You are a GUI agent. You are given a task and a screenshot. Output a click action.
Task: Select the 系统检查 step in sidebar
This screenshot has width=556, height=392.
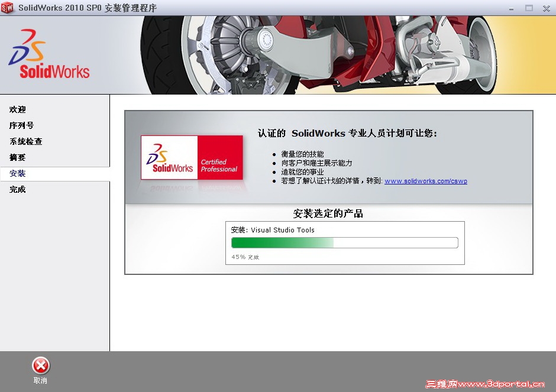click(x=25, y=141)
